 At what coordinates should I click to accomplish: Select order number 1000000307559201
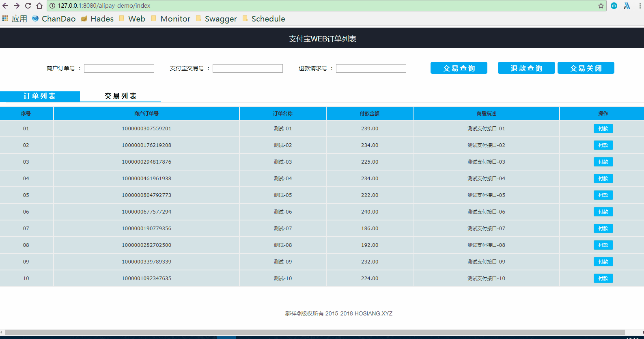point(146,129)
